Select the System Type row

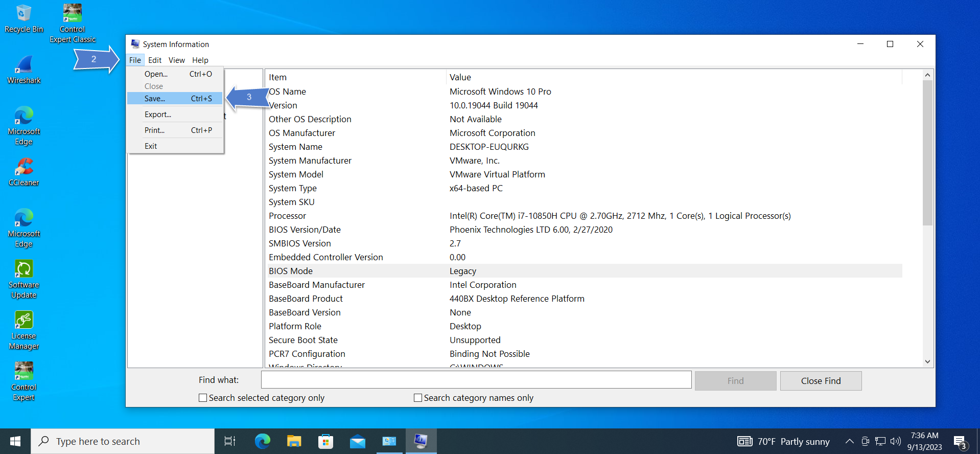tap(584, 188)
